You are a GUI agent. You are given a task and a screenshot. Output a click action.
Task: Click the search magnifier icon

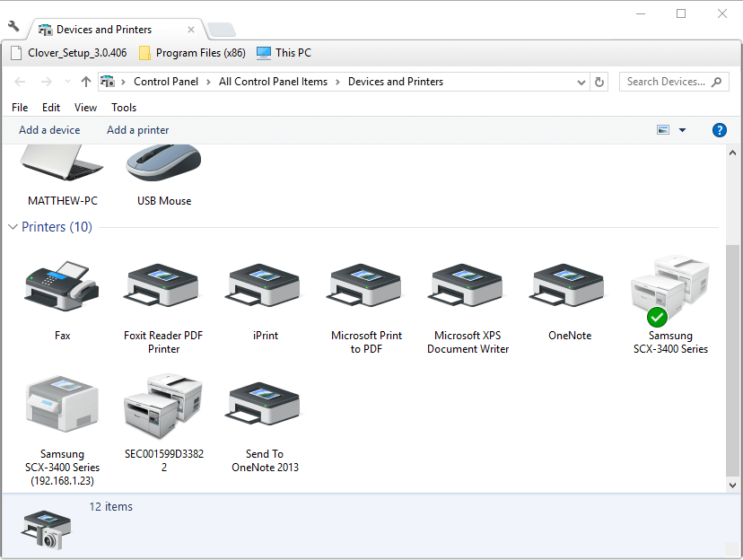click(x=716, y=82)
